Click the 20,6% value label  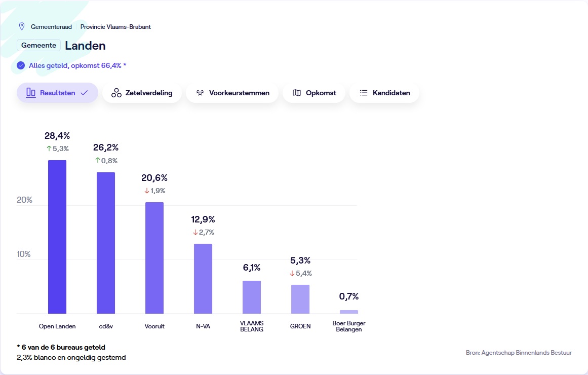(x=154, y=177)
